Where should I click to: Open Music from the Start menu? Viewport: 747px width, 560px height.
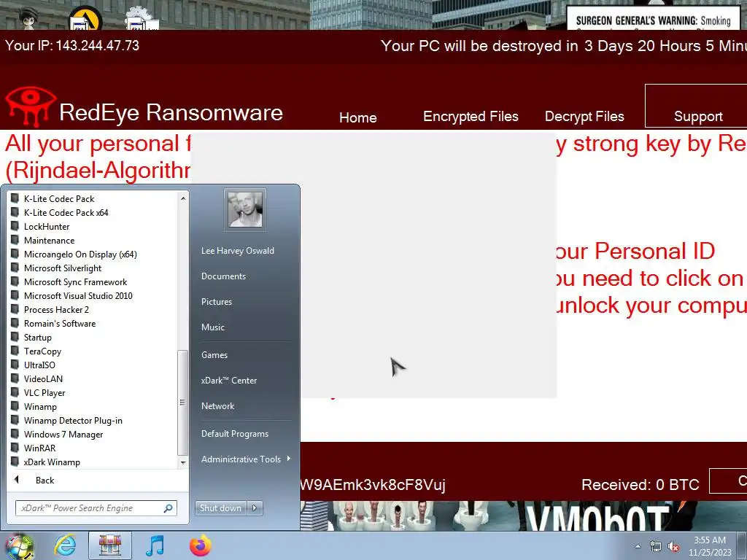coord(212,327)
